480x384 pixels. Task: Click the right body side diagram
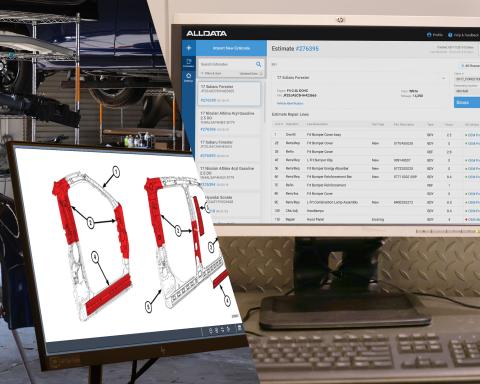point(187,242)
